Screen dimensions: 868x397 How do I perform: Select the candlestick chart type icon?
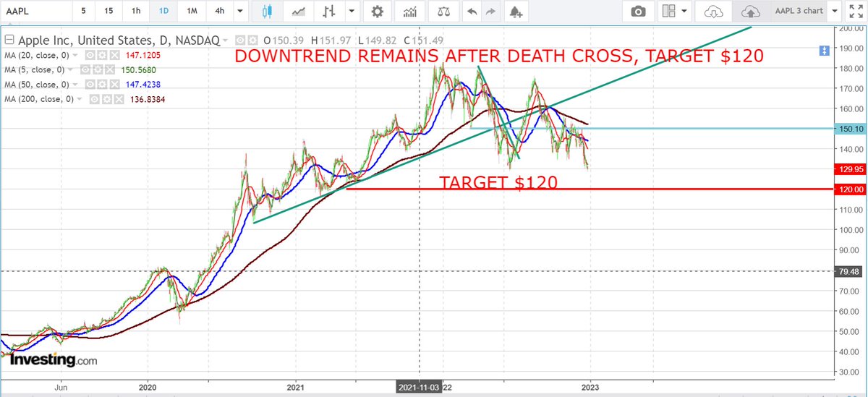pyautogui.click(x=268, y=12)
